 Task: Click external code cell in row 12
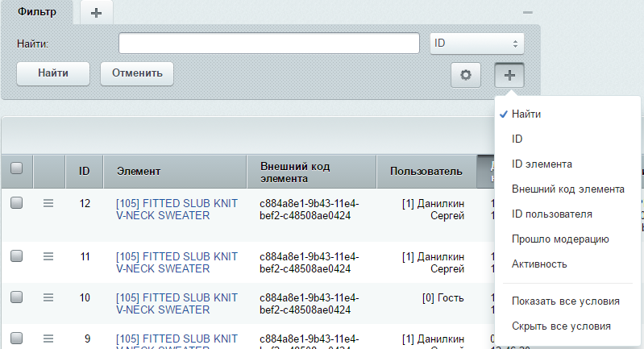pos(310,210)
